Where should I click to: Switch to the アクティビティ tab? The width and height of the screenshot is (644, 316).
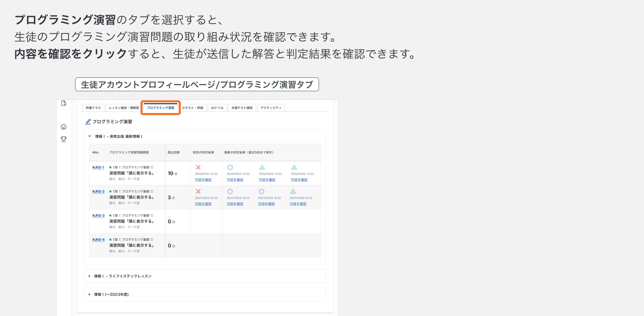[x=271, y=108]
